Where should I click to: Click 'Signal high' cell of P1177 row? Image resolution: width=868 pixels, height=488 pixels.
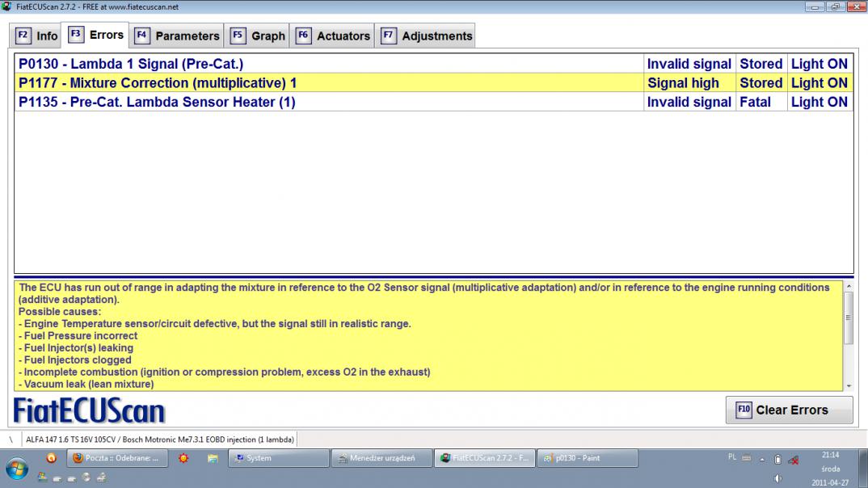pos(689,83)
